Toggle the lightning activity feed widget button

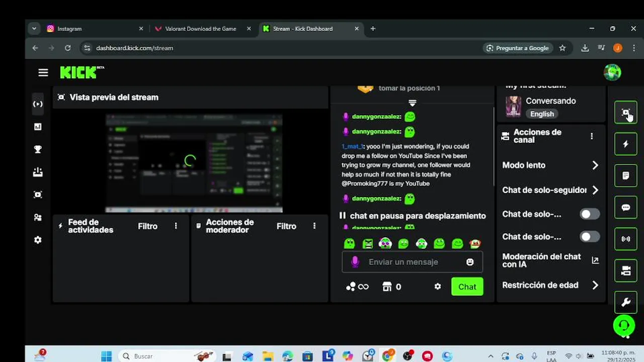pyautogui.click(x=625, y=144)
